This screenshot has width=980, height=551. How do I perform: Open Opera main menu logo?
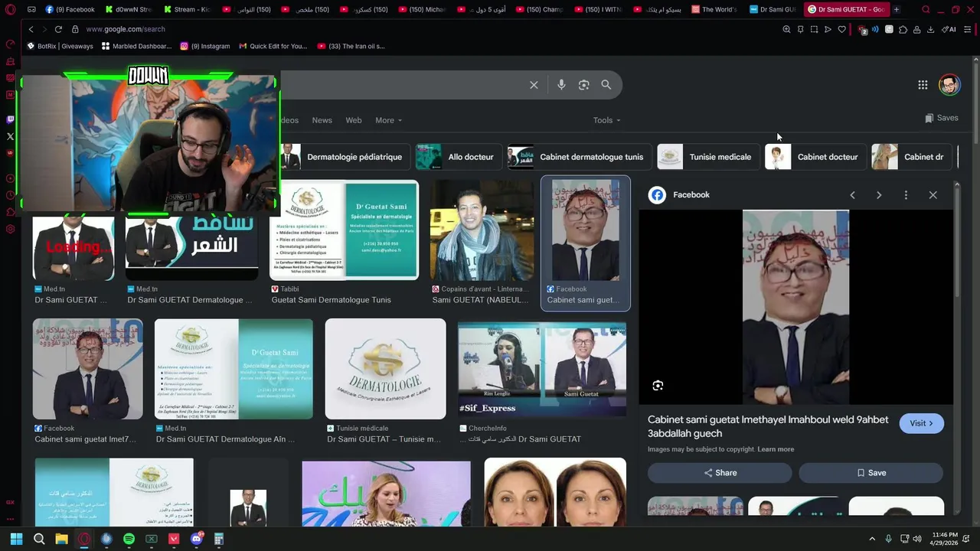click(x=10, y=9)
